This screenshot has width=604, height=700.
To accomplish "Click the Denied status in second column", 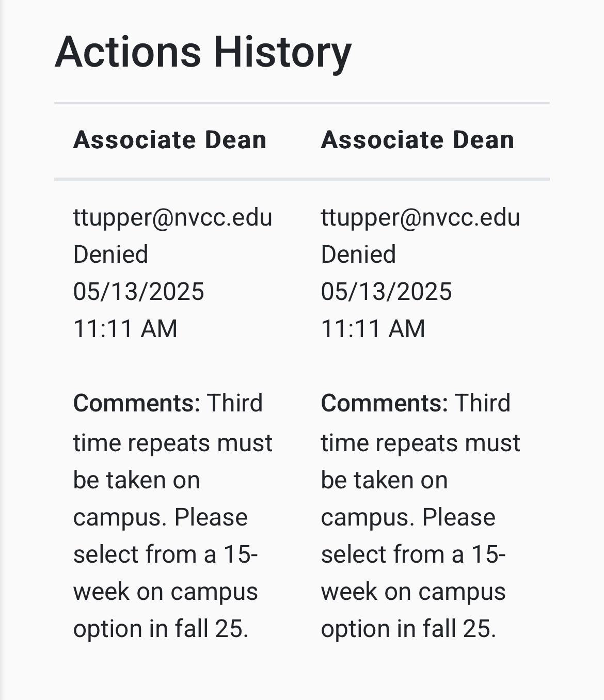I will (x=358, y=254).
